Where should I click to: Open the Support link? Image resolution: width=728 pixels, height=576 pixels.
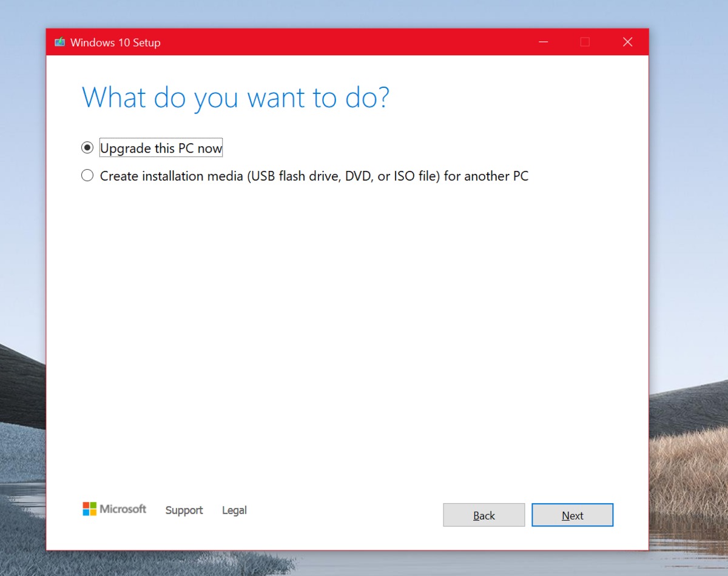point(184,511)
